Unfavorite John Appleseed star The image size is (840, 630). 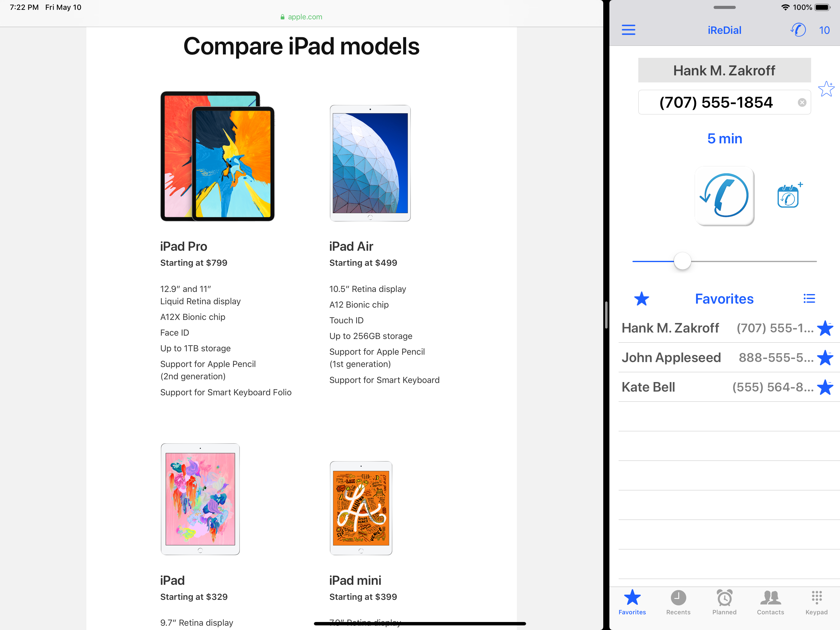pyautogui.click(x=825, y=358)
